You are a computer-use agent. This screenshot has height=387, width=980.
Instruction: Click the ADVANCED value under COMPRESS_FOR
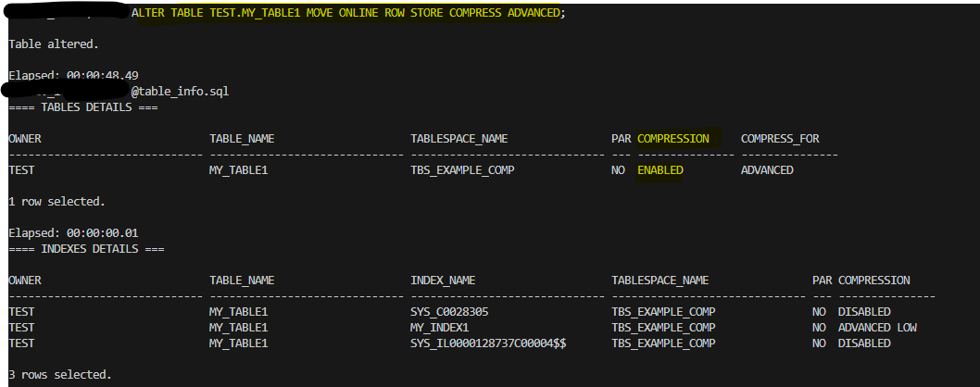click(767, 170)
